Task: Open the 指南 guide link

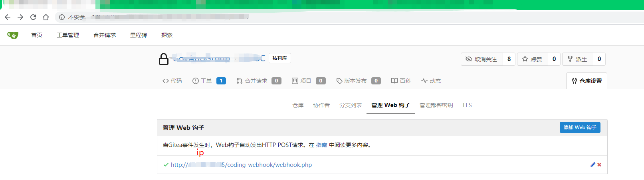Action: [x=321, y=145]
